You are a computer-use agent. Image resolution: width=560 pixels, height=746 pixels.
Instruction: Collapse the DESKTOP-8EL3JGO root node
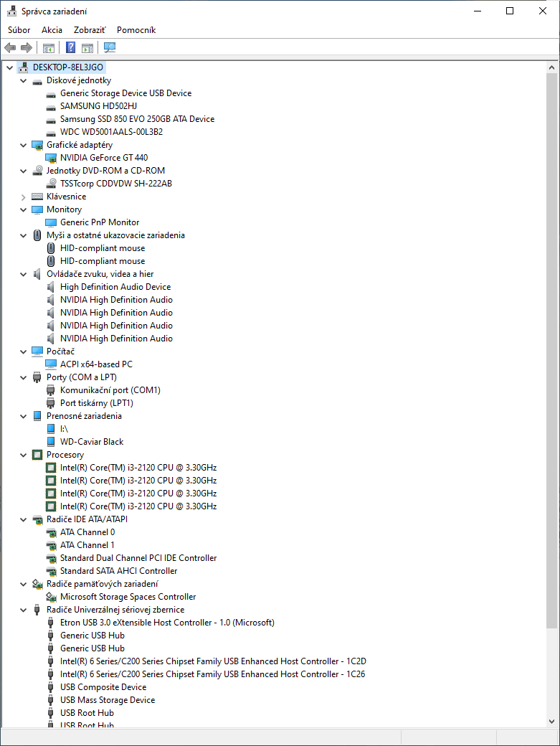9,67
